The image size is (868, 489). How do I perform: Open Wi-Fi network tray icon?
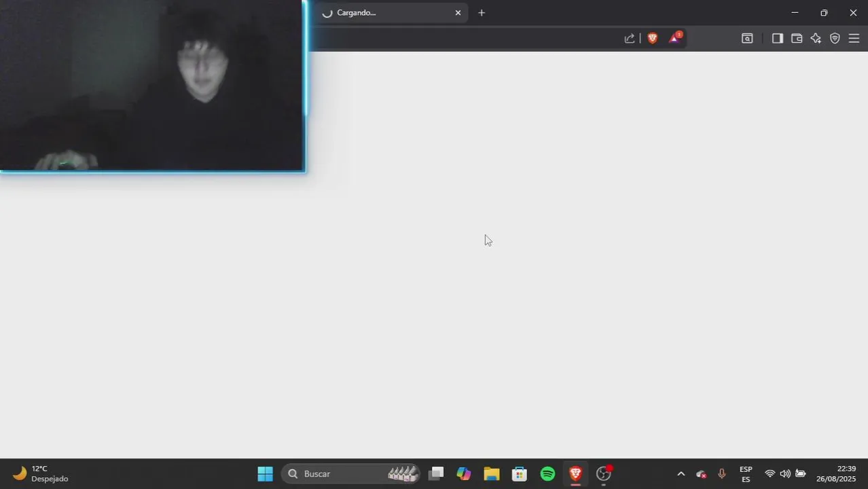[x=770, y=474]
